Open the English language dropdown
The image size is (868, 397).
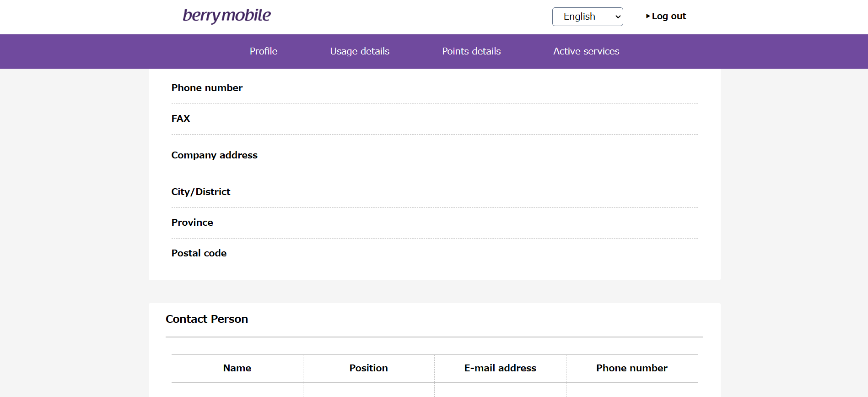click(588, 16)
